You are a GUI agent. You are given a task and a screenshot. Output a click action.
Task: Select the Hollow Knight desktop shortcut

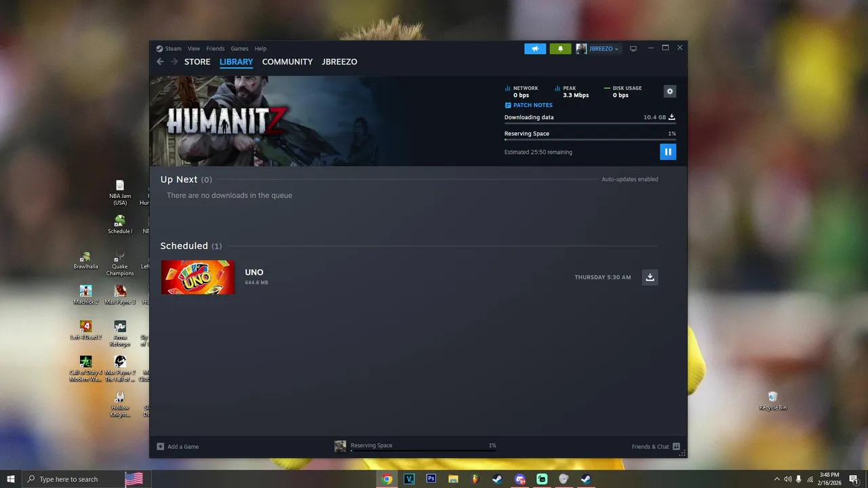120,405
